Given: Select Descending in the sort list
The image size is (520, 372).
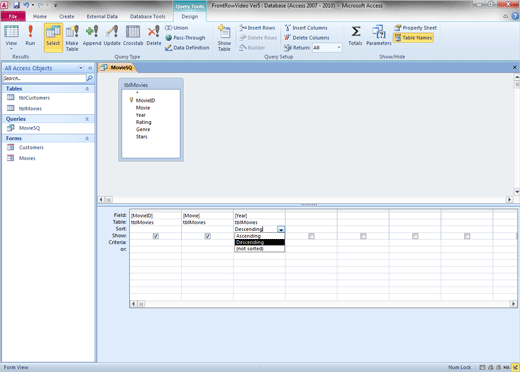Looking at the screenshot, I should click(260, 242).
